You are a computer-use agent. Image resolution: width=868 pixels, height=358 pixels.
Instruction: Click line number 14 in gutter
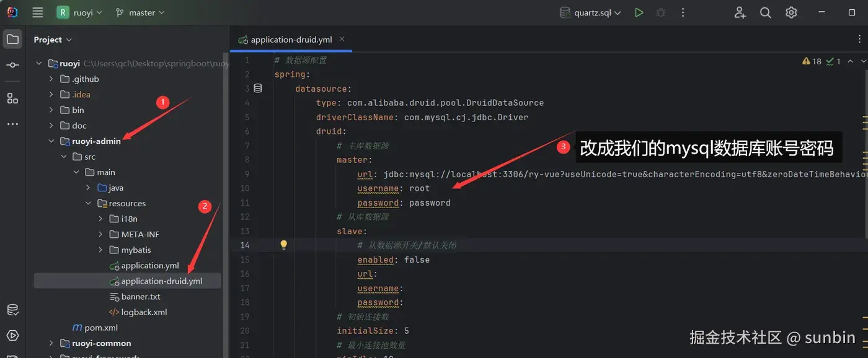[x=245, y=245]
